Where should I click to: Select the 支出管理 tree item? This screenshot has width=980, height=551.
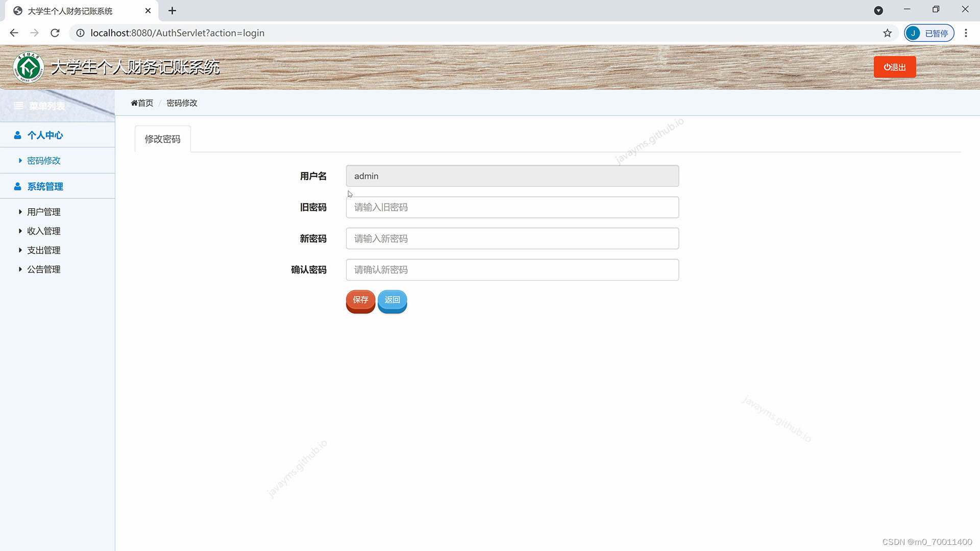click(44, 250)
